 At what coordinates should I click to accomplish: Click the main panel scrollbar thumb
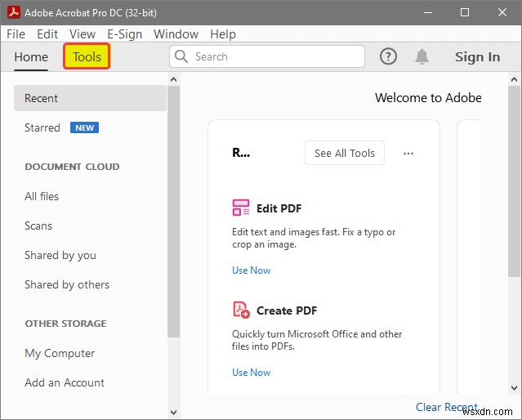(x=514, y=181)
